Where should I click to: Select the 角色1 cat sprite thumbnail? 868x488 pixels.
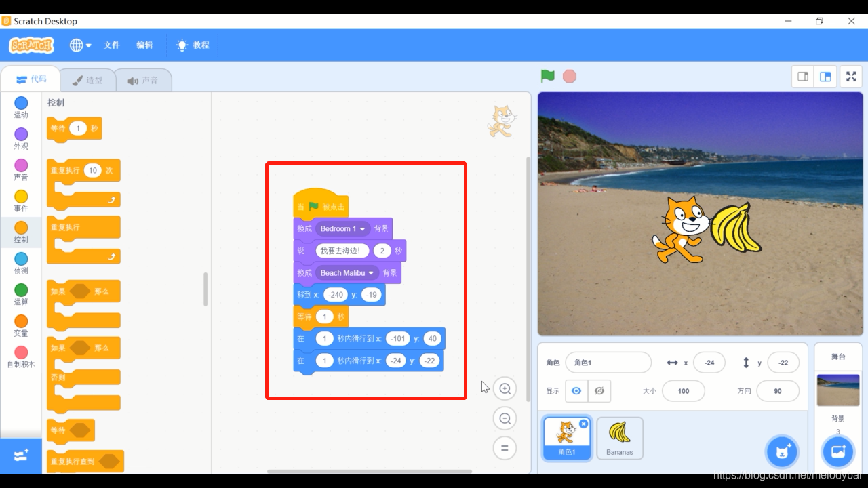tap(566, 438)
